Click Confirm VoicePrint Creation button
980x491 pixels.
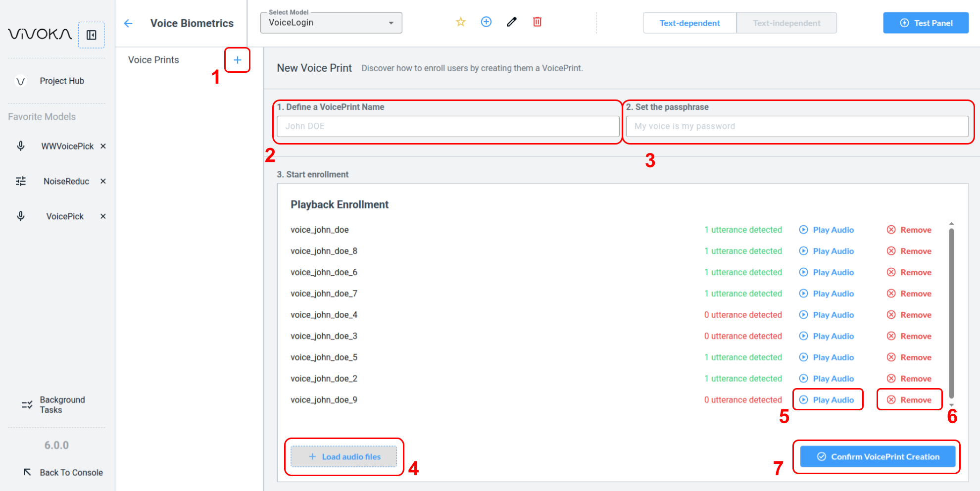coord(878,457)
